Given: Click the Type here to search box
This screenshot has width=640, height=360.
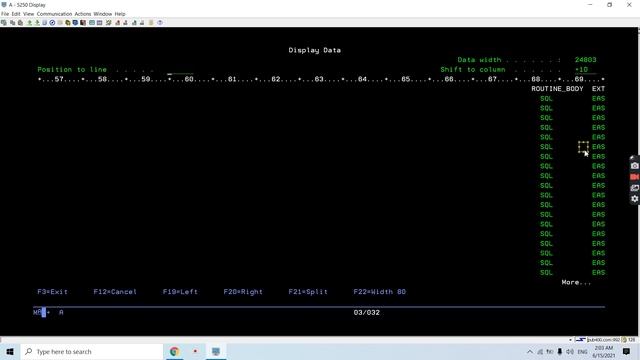Looking at the screenshot, I should [x=92, y=351].
